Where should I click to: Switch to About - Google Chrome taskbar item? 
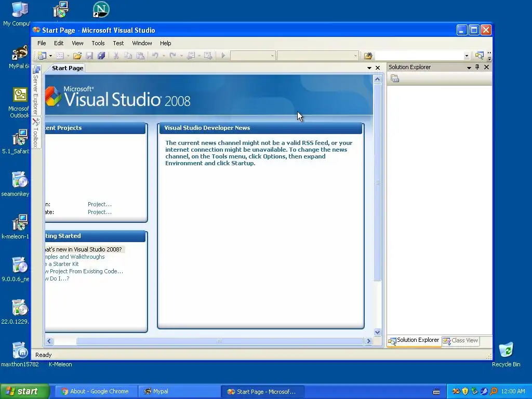pos(96,392)
